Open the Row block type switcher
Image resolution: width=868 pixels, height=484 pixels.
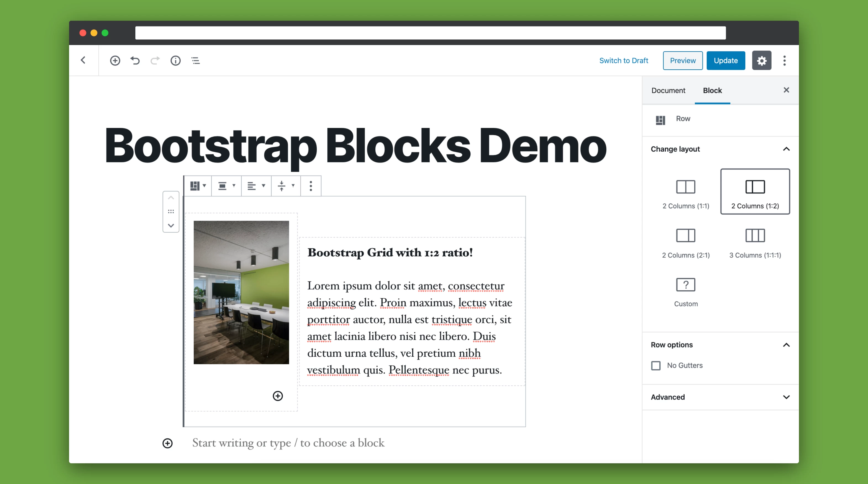tap(198, 186)
